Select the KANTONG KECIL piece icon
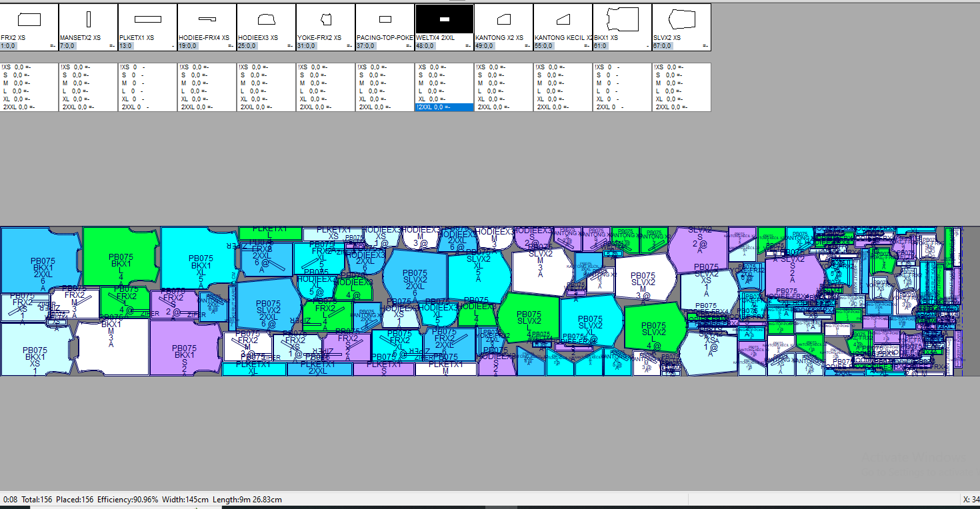 click(563, 19)
